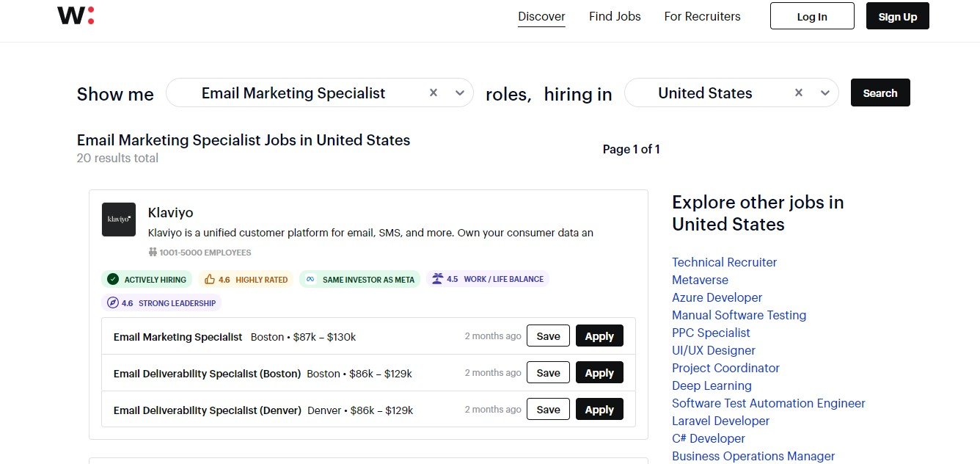Open the C# Developer jobs link
Image resolution: width=980 pixels, height=464 pixels.
(x=709, y=438)
